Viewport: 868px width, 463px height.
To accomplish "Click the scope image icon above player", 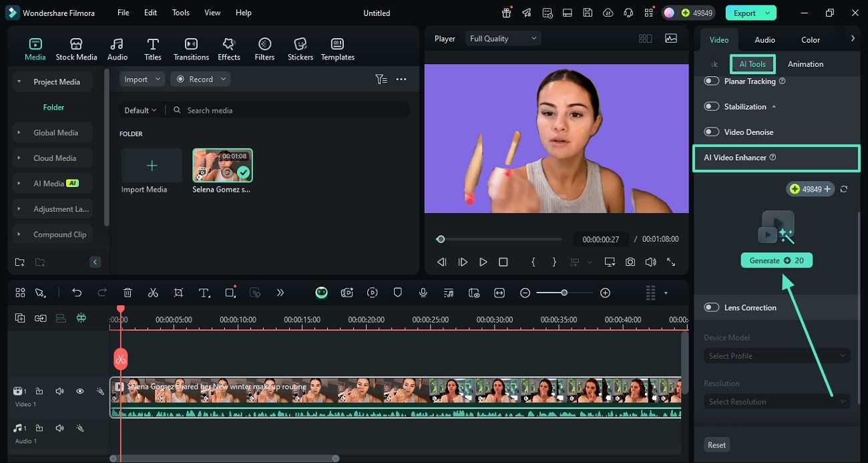I will [671, 39].
